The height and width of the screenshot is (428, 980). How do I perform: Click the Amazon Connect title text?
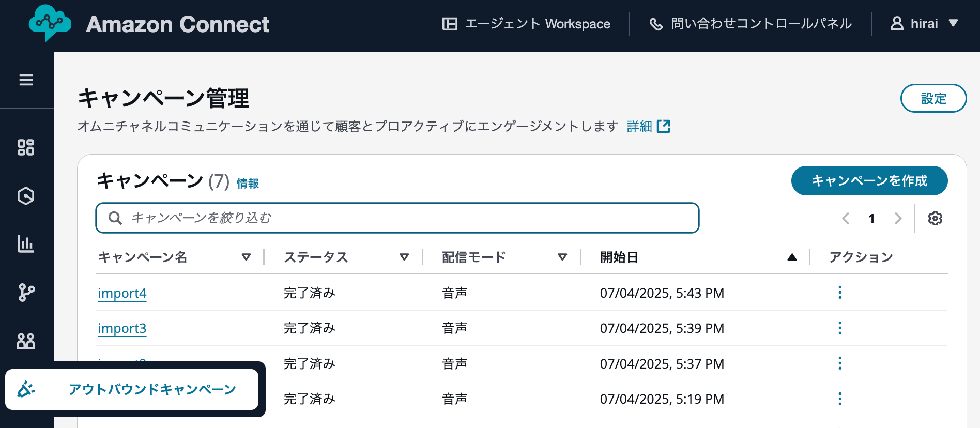(178, 24)
